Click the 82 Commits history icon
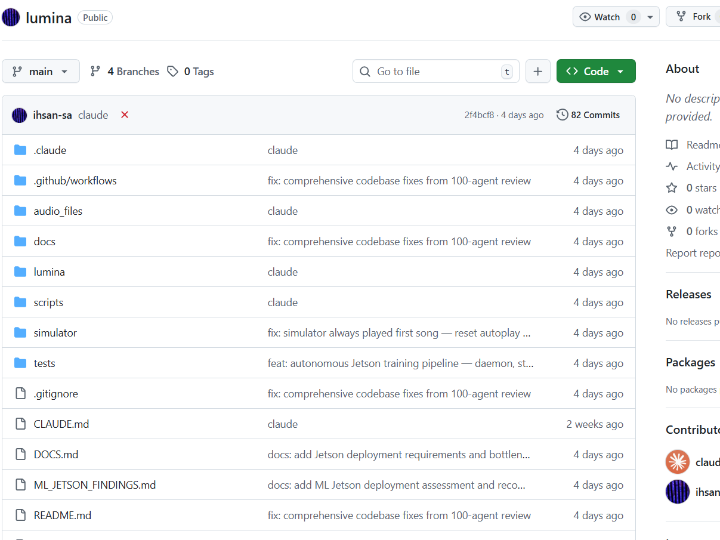The height and width of the screenshot is (540, 720). tap(562, 115)
